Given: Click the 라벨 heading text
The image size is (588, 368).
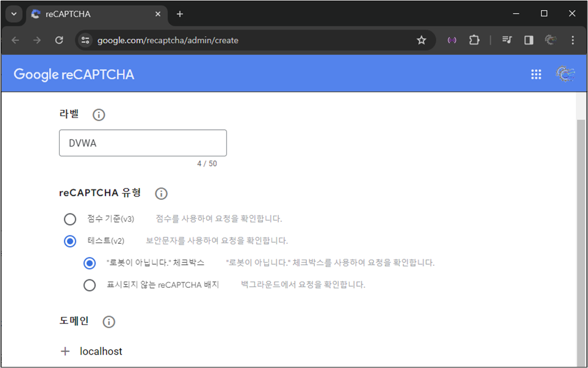Looking at the screenshot, I should point(69,113).
